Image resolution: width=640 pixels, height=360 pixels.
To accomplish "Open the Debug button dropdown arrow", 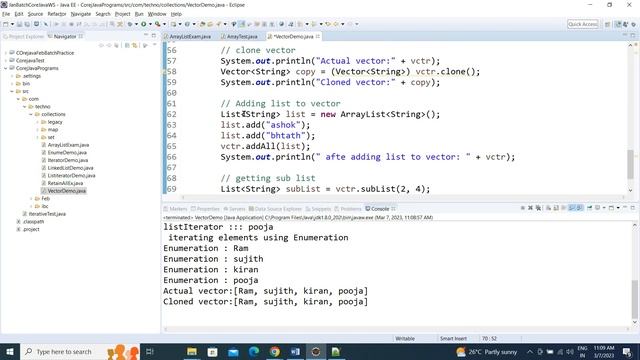I will (x=136, y=24).
